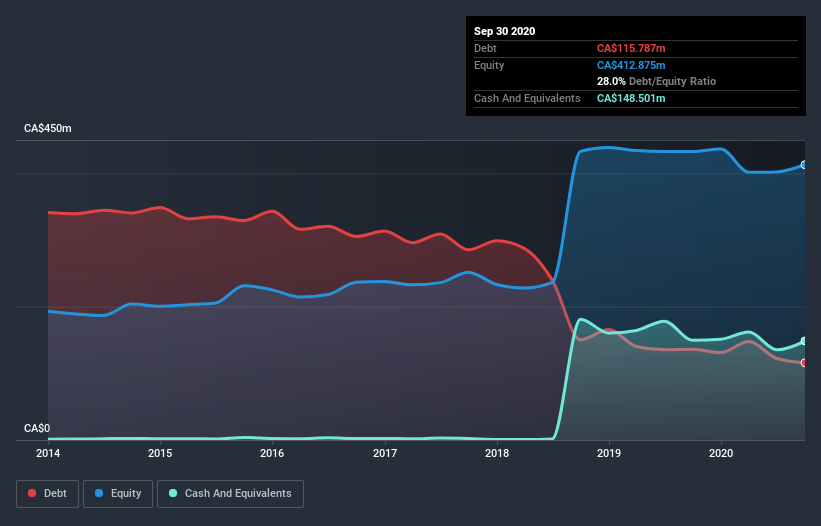Click the 2018 axis label
821x526 pixels.
497,453
